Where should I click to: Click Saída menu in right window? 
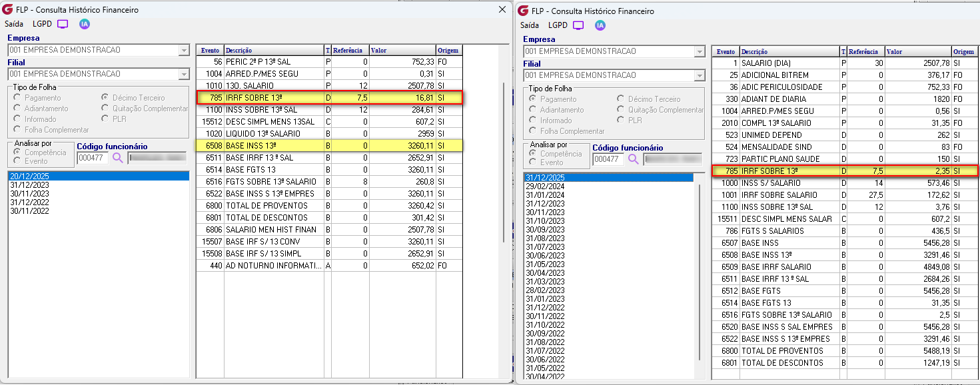click(530, 25)
